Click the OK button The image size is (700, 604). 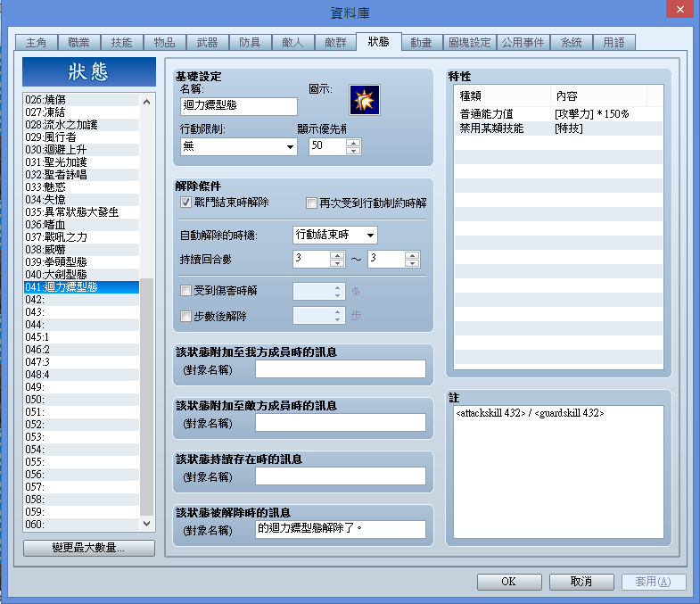[509, 582]
